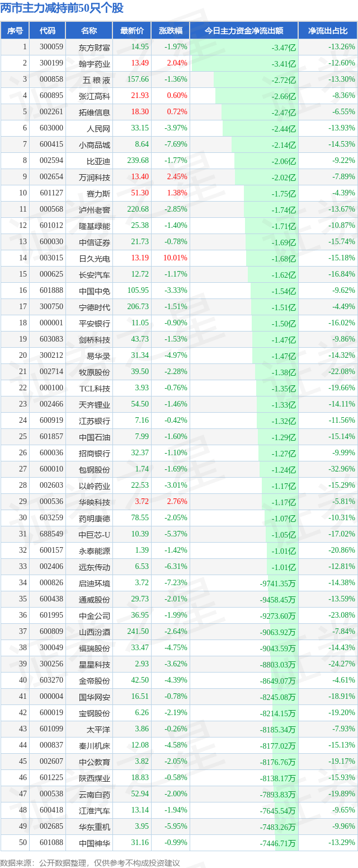358x868 pixels.
Task: Select stock code 300199
Action: click(51, 63)
